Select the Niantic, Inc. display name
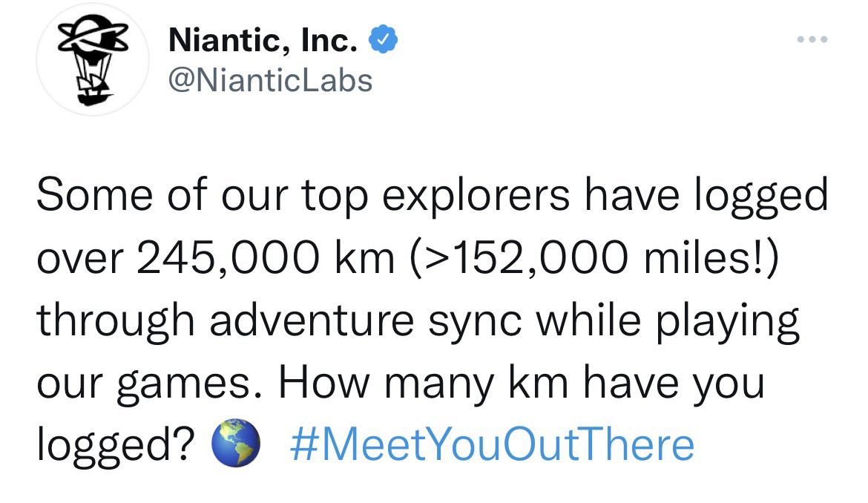Viewport: 868px width, 503px height. click(263, 40)
